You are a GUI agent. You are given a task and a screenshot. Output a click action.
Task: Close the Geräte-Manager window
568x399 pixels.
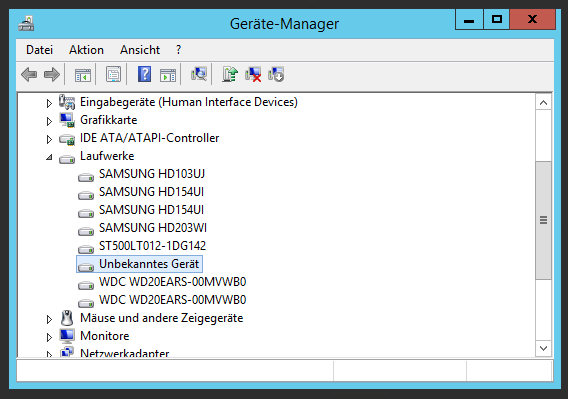(x=532, y=20)
